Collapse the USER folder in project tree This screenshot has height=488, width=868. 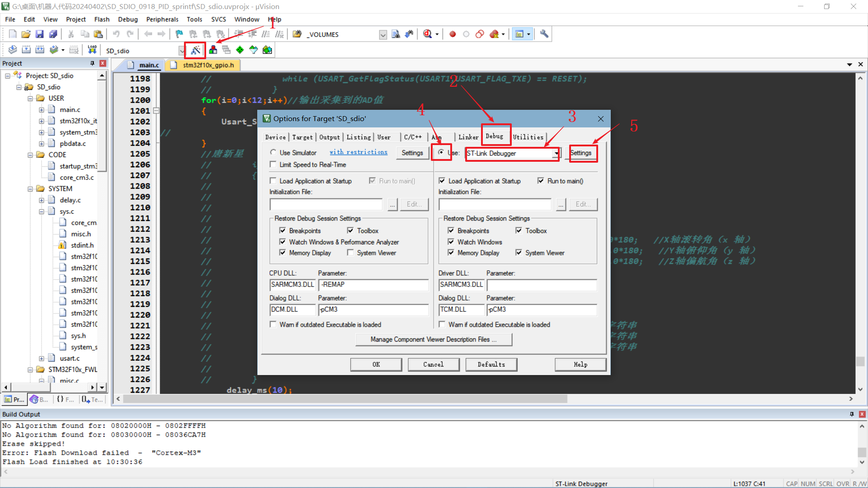click(30, 98)
